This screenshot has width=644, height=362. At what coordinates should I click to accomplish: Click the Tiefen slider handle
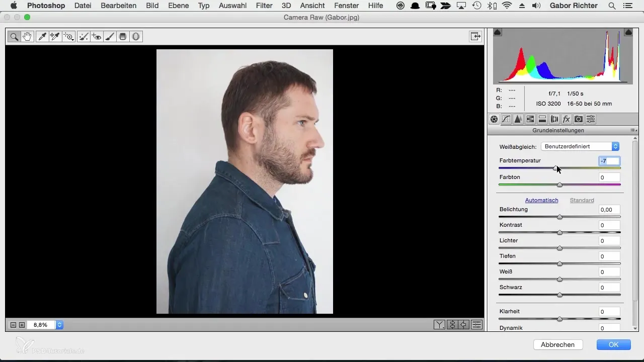click(559, 263)
